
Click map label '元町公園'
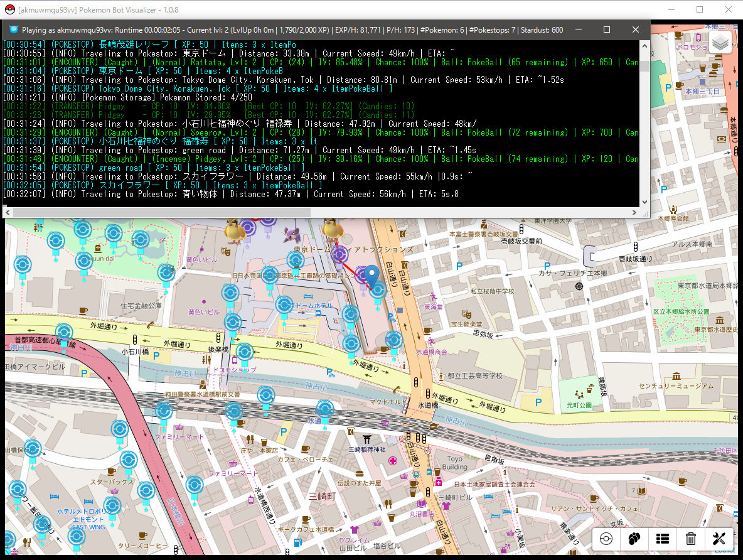pos(579,406)
